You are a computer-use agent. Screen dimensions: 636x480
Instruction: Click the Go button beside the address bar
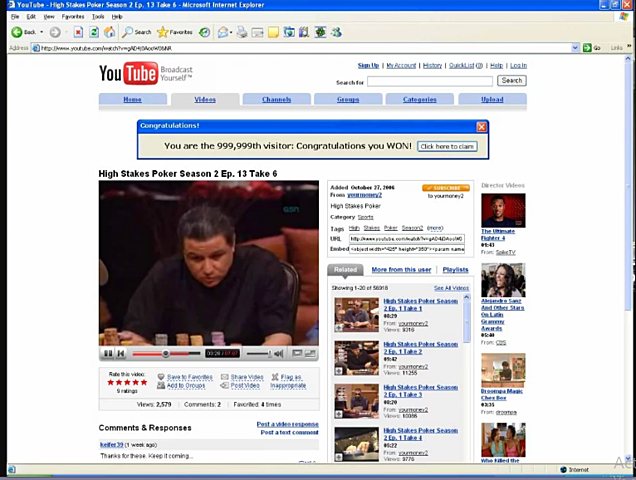[x=591, y=48]
